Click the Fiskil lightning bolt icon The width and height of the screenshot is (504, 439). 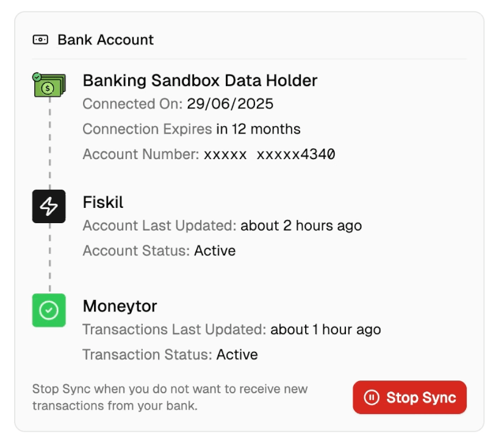coord(49,206)
